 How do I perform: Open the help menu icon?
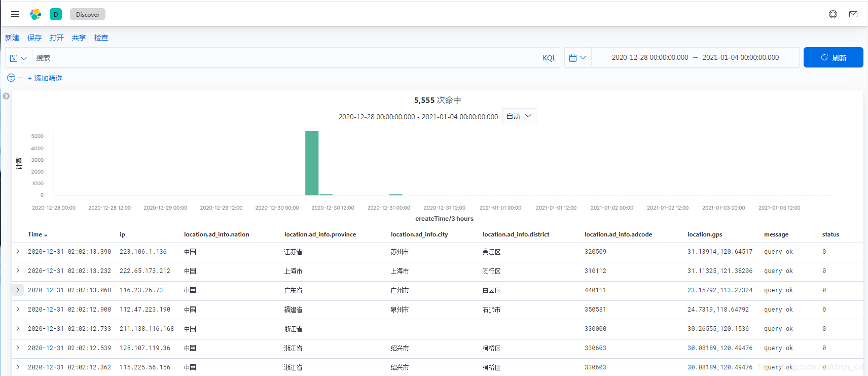(833, 14)
